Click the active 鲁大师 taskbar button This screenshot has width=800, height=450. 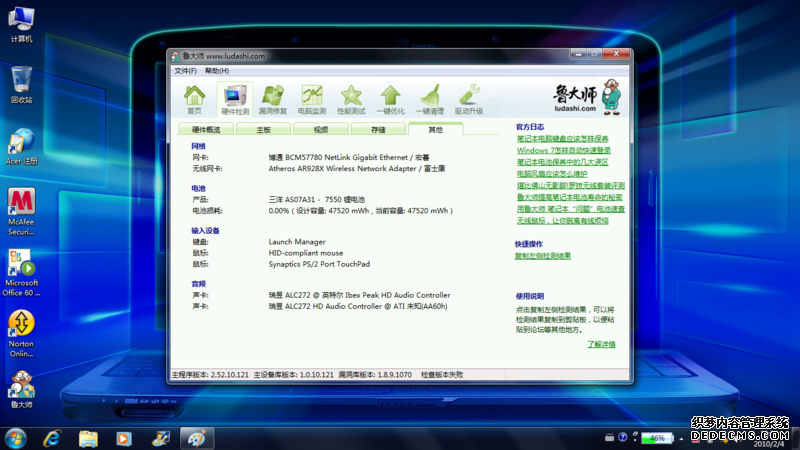click(x=196, y=438)
